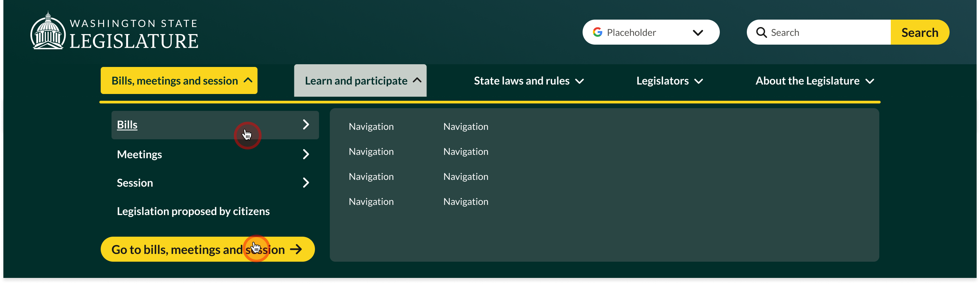Screen dimensions: 980x284
Task: Select Legislation proposed by citizens
Action: click(193, 211)
